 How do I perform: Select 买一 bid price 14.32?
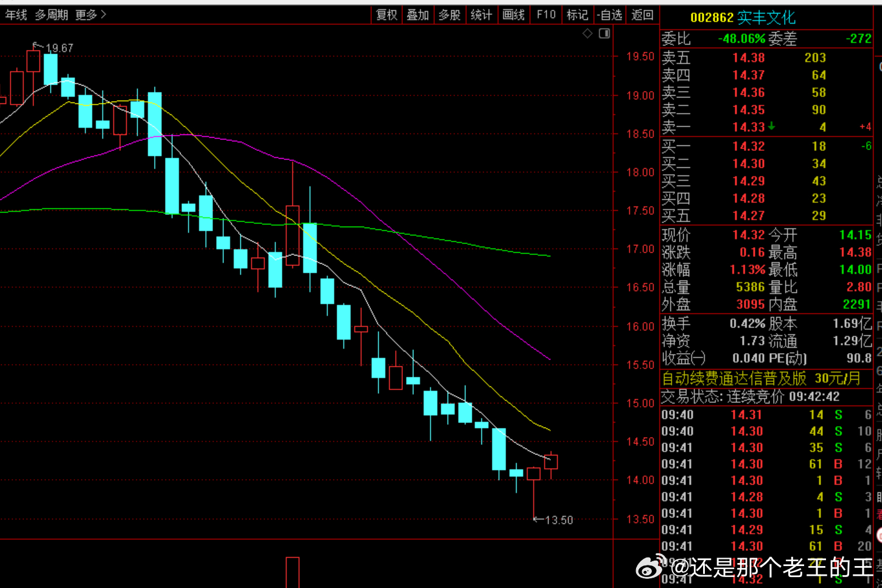pyautogui.click(x=749, y=146)
